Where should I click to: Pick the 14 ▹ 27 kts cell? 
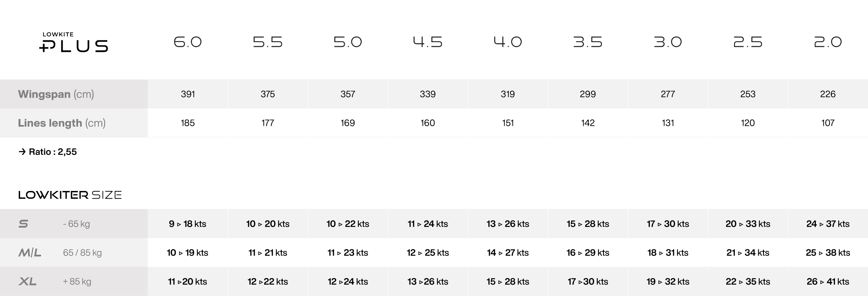508,253
